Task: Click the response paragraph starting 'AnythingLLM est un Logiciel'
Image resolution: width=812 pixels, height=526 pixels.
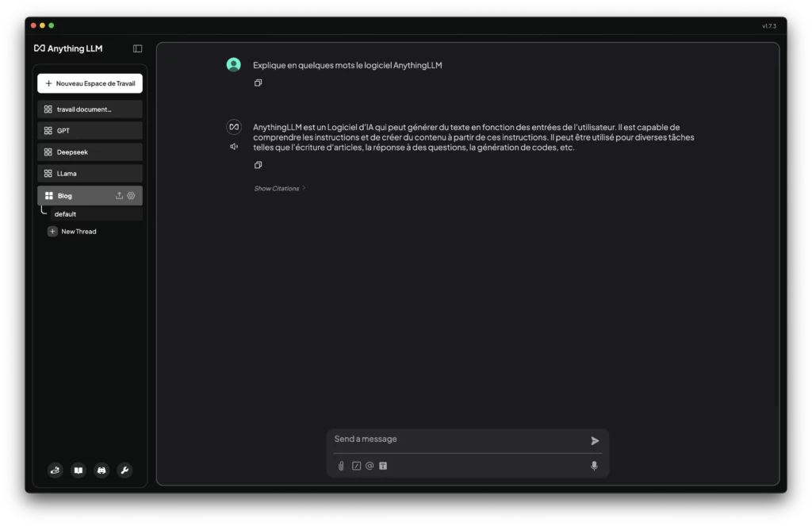Action: point(473,137)
